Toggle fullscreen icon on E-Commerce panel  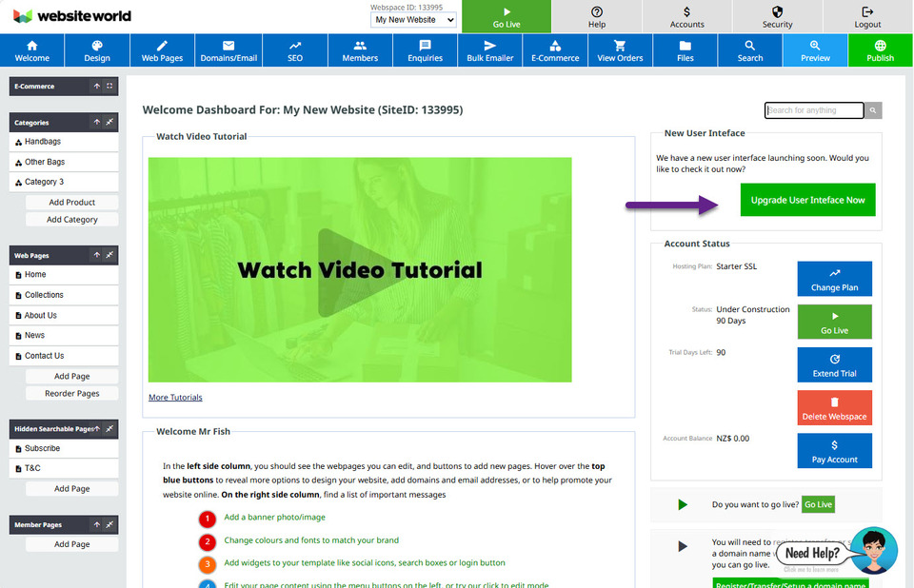109,87
